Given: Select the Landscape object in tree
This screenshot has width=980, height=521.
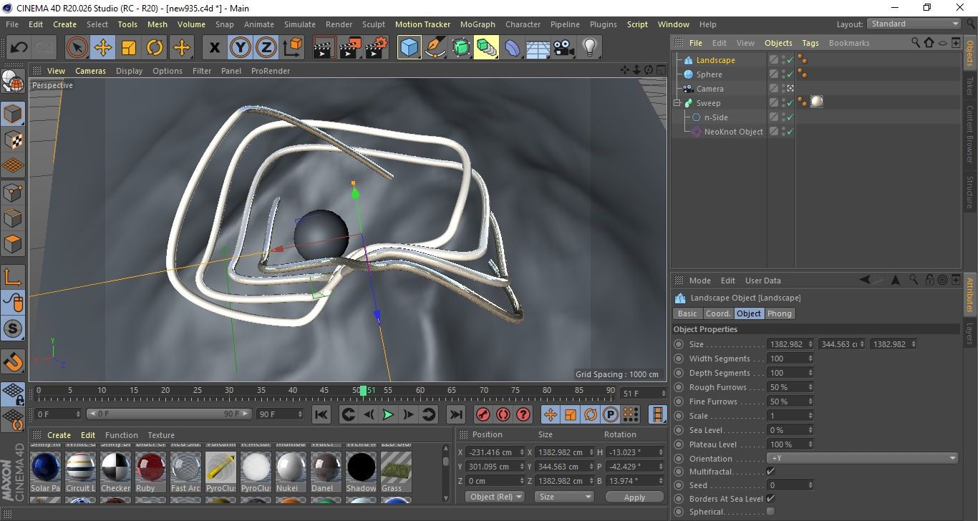Looking at the screenshot, I should click(x=715, y=60).
